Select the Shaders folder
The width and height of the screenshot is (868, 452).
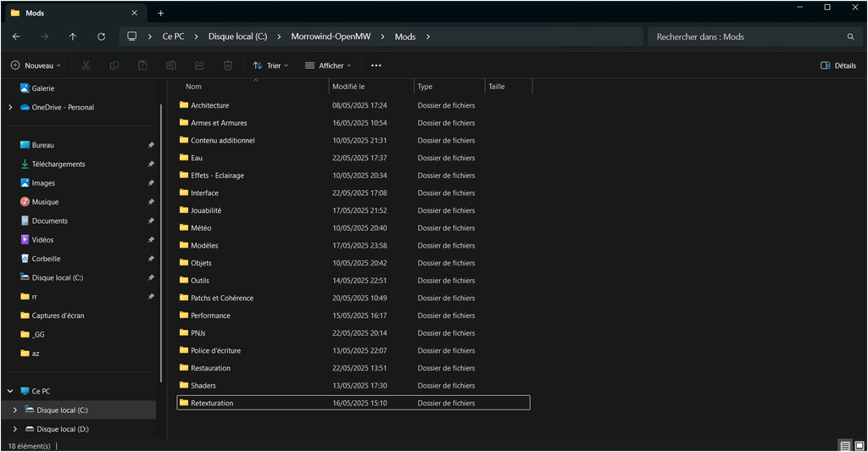(353, 386)
